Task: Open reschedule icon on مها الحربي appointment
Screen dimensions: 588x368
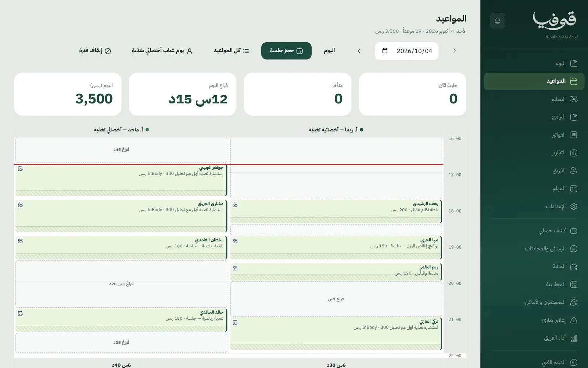Action: (x=235, y=241)
